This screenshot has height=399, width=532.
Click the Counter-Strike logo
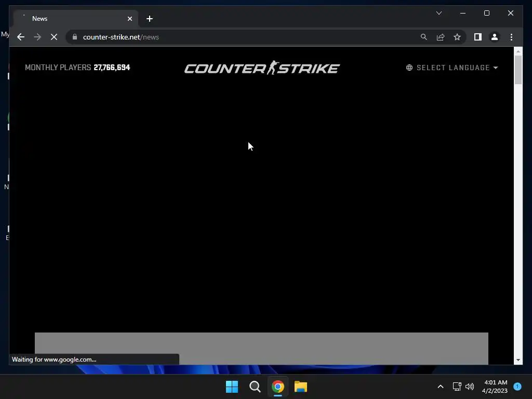(x=262, y=68)
